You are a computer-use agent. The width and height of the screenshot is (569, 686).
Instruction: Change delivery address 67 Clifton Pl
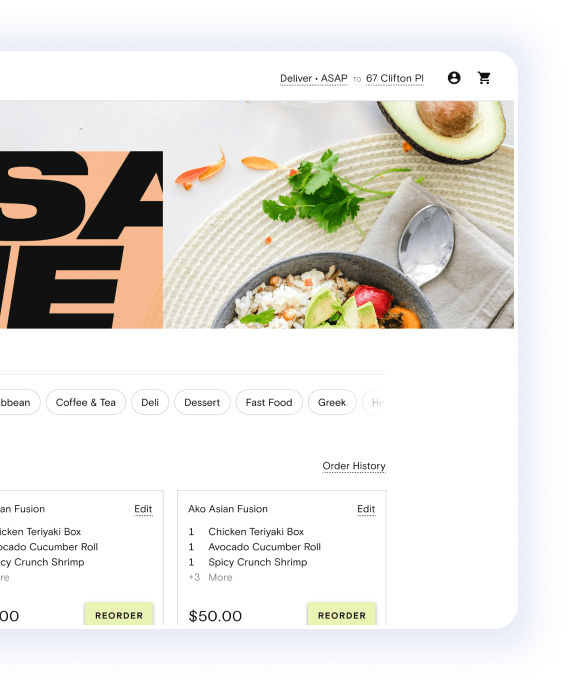pos(395,78)
